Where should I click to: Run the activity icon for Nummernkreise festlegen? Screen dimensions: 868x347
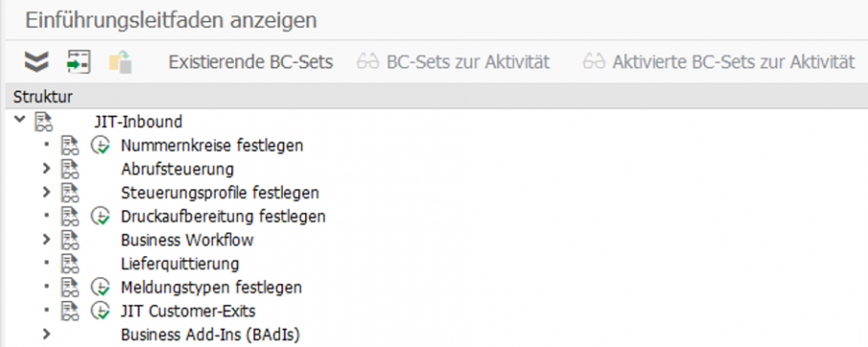pos(100,146)
